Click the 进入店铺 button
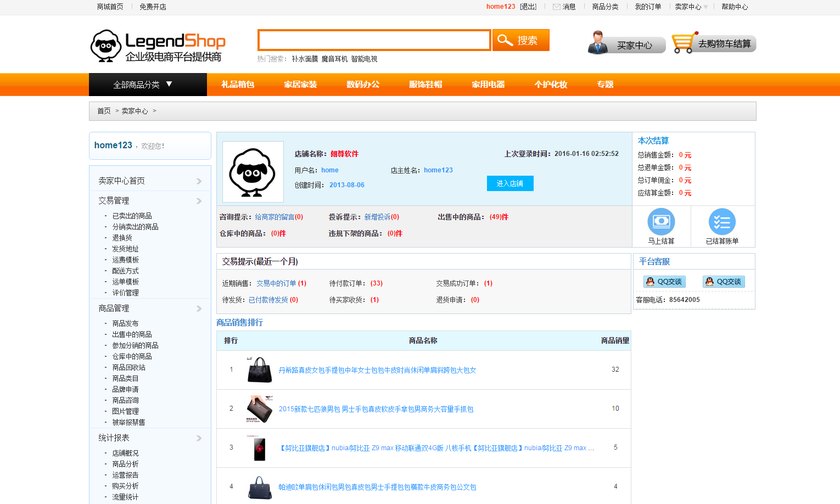 pos(510,183)
